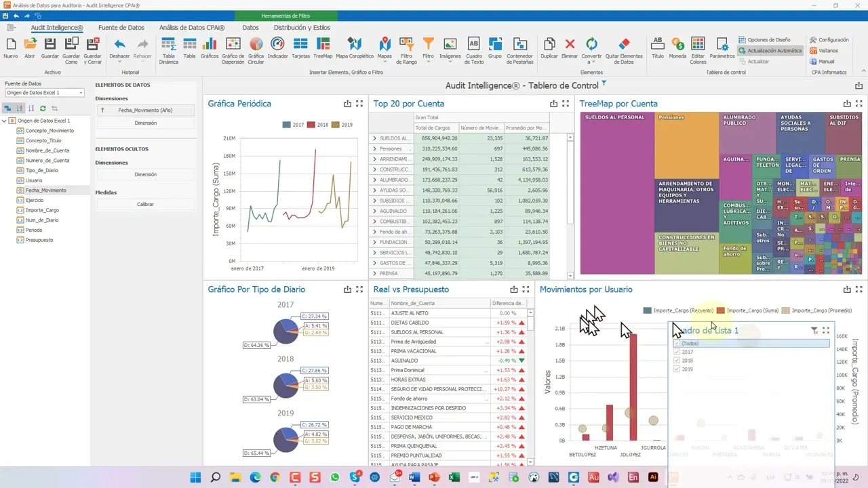868x488 pixels.
Task: Expand the Pensiones row
Action: coord(374,148)
